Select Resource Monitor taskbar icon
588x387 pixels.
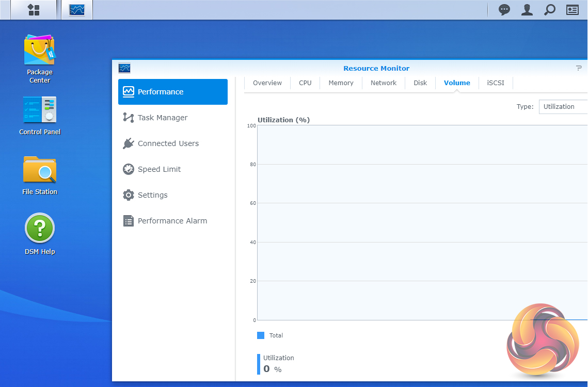coord(77,10)
